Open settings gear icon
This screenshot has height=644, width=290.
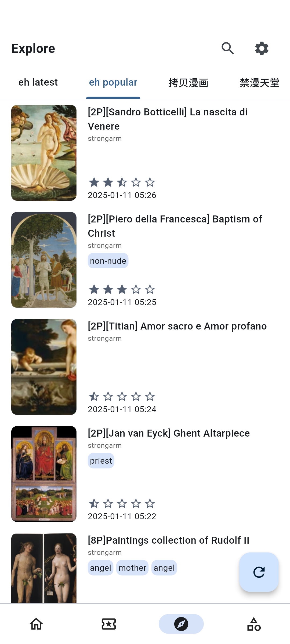262,49
